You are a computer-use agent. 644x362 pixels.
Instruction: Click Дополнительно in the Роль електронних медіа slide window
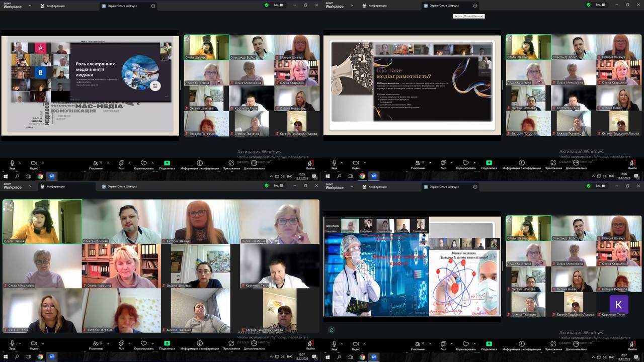coord(254,164)
